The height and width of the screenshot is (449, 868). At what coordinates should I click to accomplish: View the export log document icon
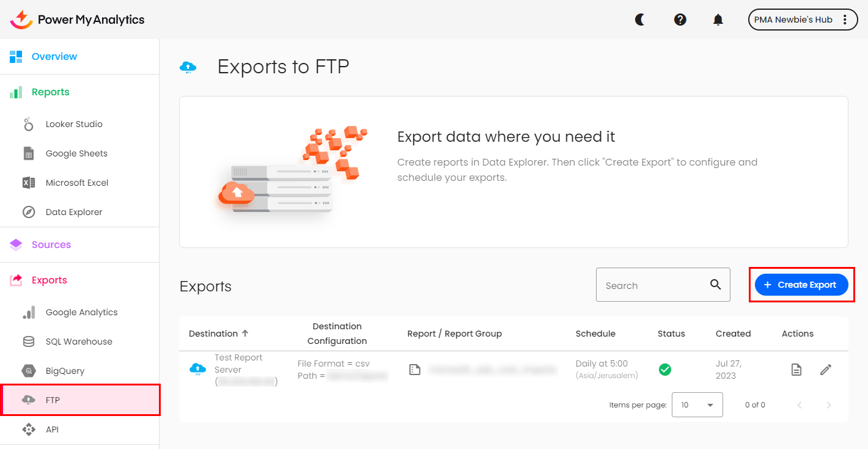click(796, 370)
